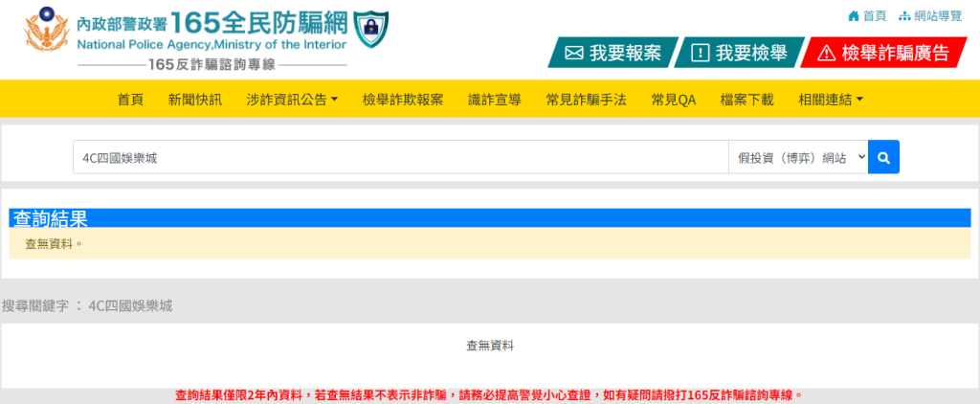Image resolution: width=980 pixels, height=404 pixels.
Task: Click the 網站導覽 link at top
Action: [x=938, y=16]
